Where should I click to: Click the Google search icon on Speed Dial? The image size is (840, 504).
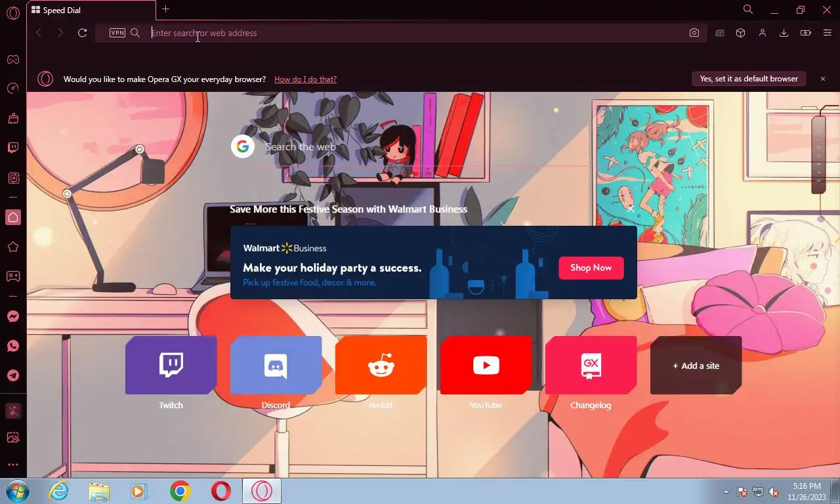pos(243,146)
